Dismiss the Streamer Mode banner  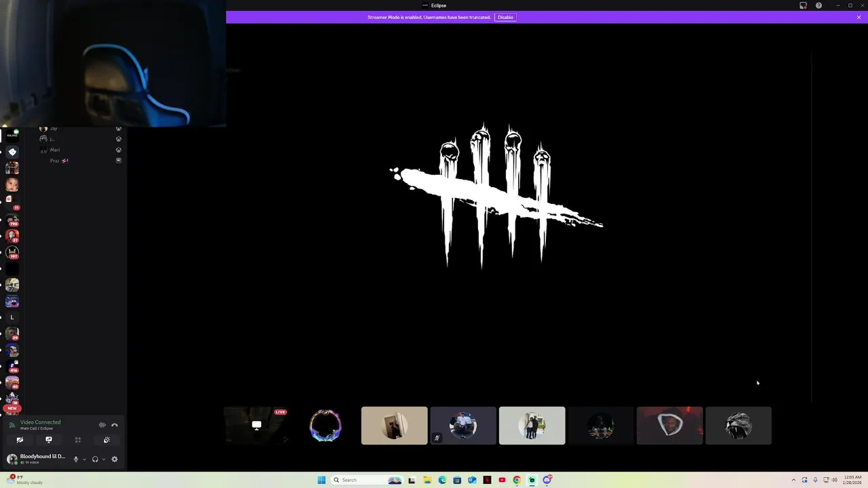859,17
